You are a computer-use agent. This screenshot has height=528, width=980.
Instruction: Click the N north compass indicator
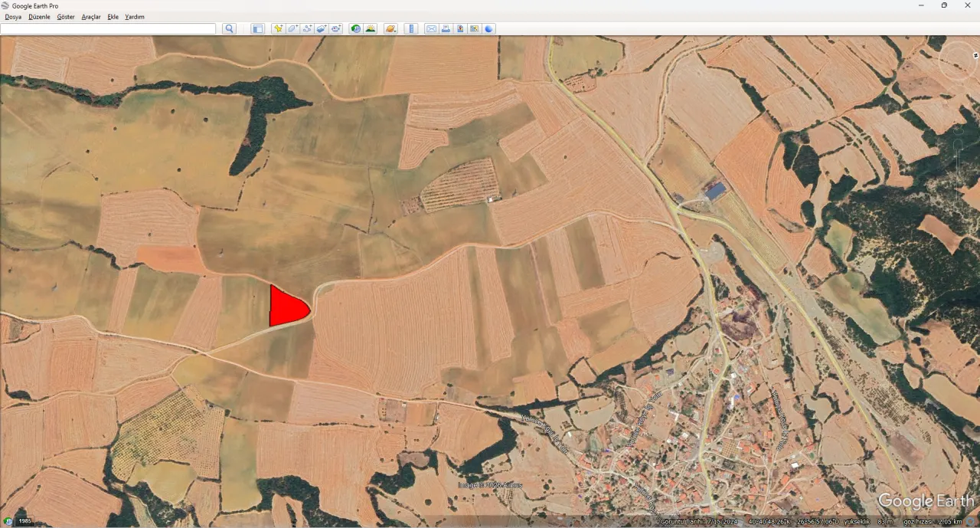pos(975,55)
